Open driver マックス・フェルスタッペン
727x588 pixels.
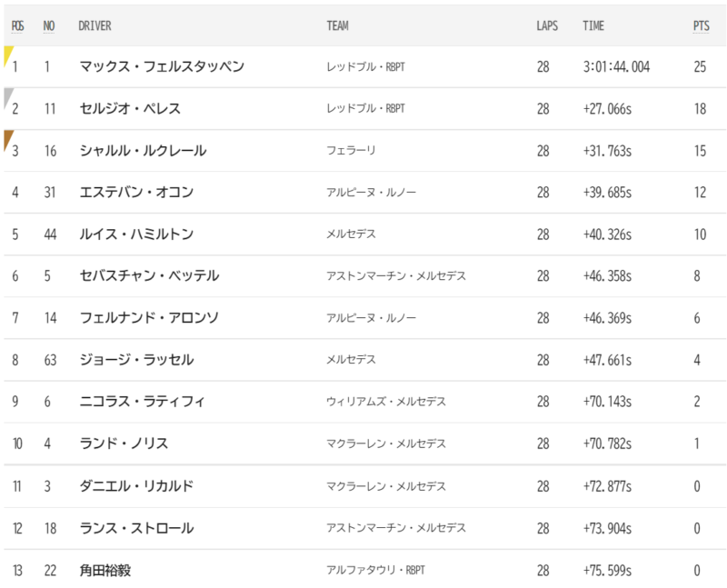162,66
